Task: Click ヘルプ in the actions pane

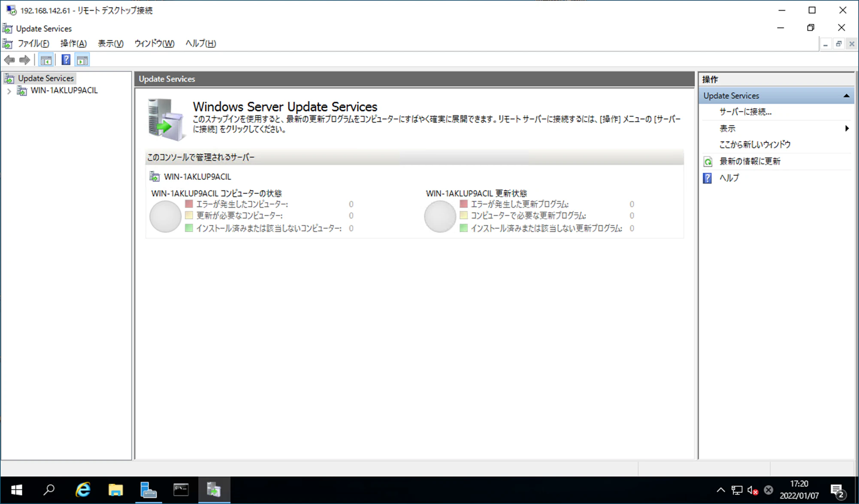Action: coord(729,178)
